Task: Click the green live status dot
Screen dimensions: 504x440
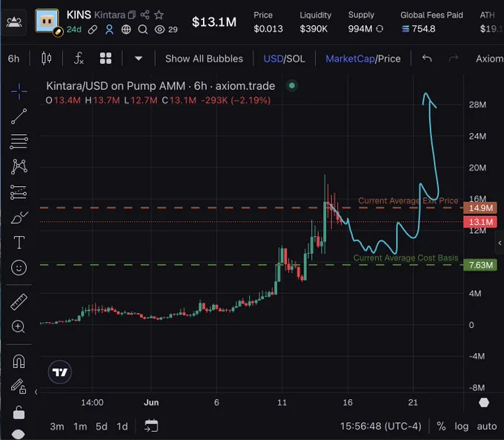Action: 292,85
